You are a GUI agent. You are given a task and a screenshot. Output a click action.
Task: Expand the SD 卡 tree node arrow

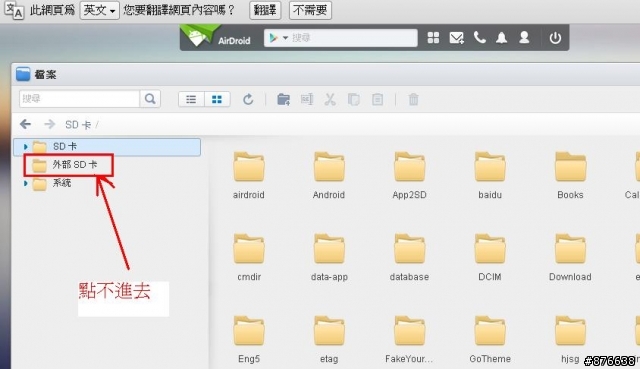pos(25,147)
